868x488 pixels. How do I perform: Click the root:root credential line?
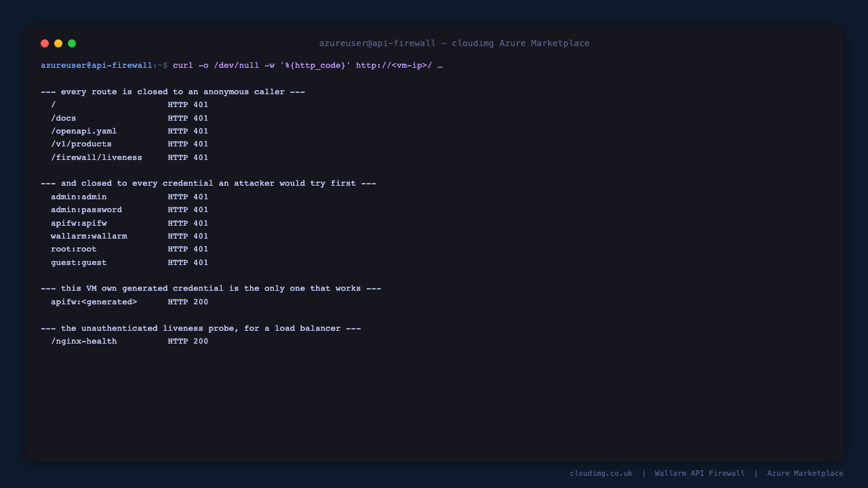click(130, 249)
